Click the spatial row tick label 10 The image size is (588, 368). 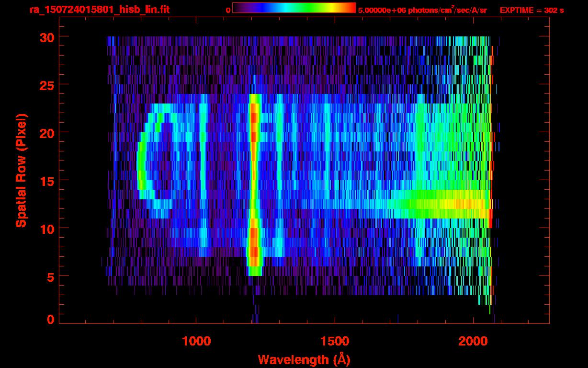point(46,229)
